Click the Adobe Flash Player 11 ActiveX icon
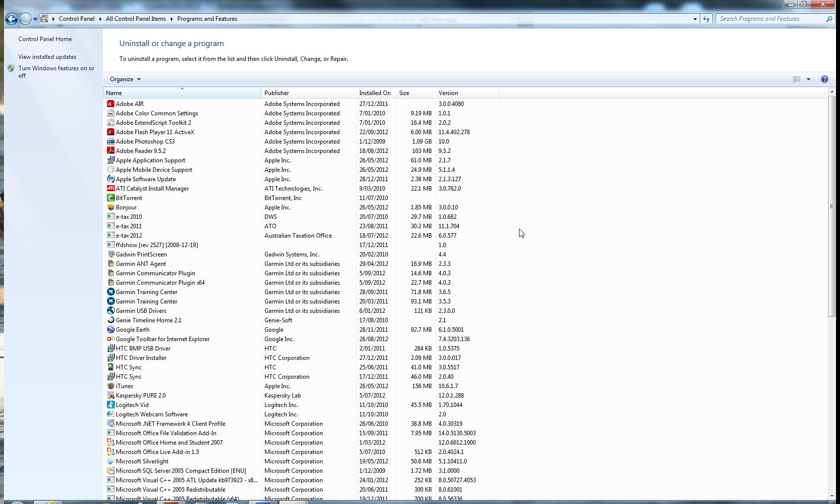Image resolution: width=840 pixels, height=504 pixels. coord(110,132)
